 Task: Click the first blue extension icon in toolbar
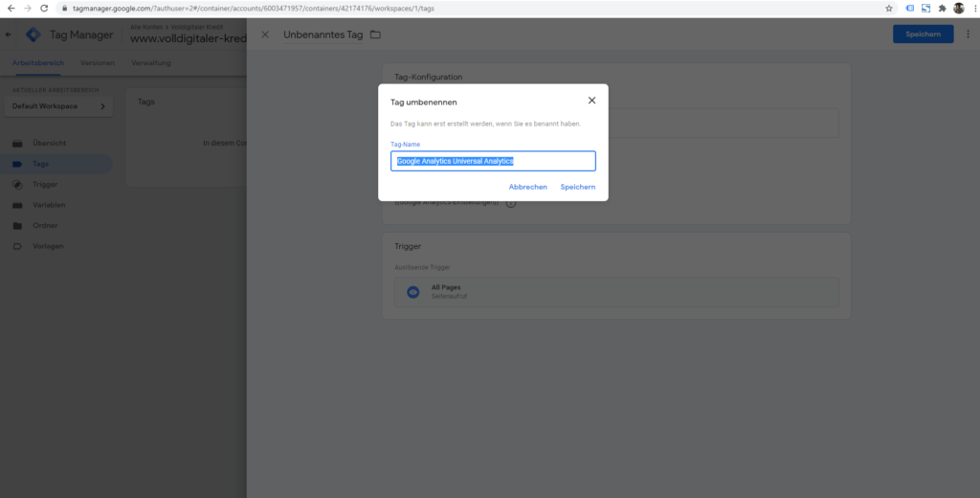910,8
